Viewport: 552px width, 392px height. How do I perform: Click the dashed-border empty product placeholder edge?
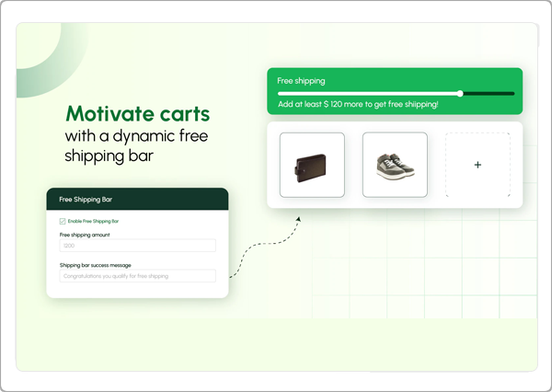[446, 165]
